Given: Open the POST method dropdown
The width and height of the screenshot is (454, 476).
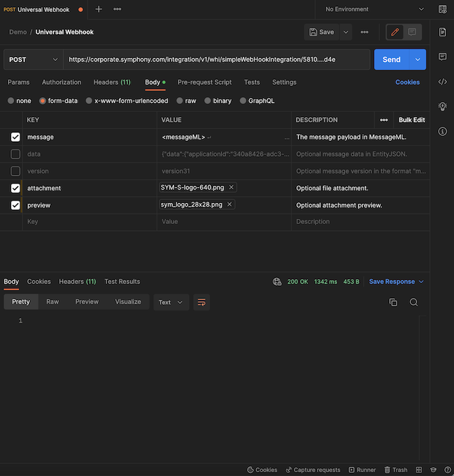Looking at the screenshot, I should click(x=33, y=60).
